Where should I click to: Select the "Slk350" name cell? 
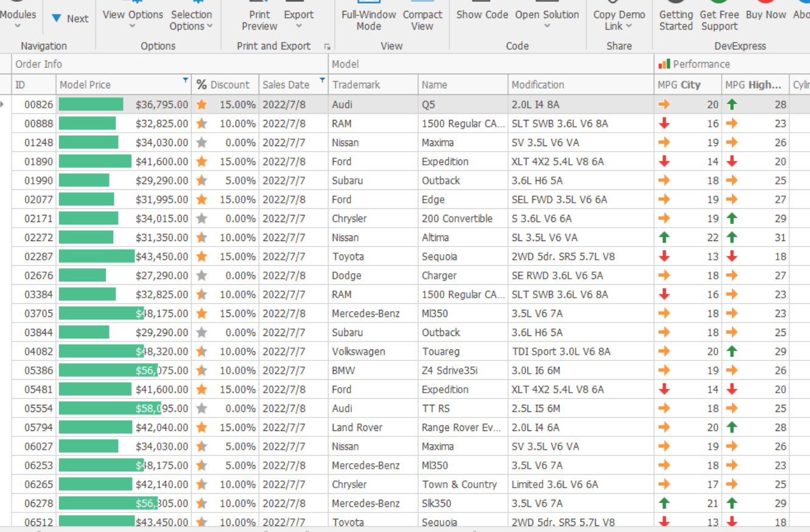pyautogui.click(x=463, y=503)
